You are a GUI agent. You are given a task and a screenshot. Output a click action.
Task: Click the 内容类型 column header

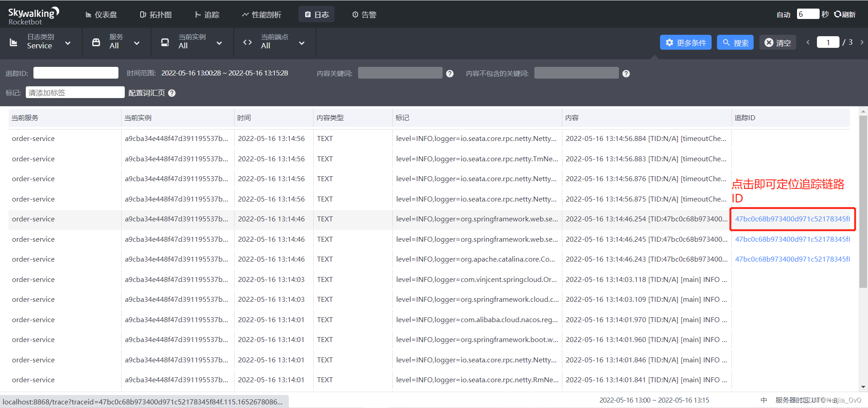tap(353, 118)
